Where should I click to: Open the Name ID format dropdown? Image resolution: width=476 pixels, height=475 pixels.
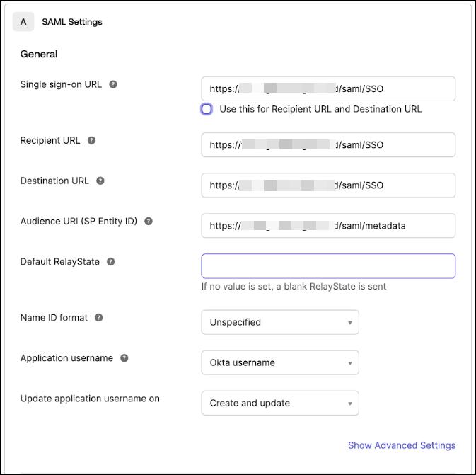(280, 322)
